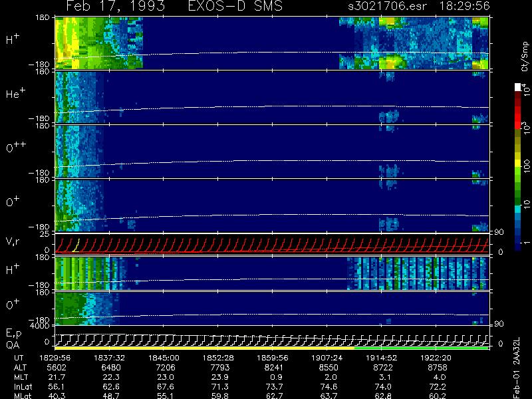This screenshot has width=532, height=399.
Task: Click UT value '1914:52'
Action: pyautogui.click(x=381, y=358)
